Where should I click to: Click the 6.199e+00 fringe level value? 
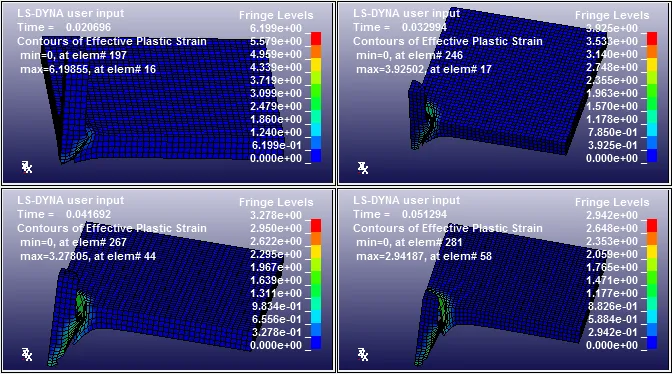[x=276, y=28]
